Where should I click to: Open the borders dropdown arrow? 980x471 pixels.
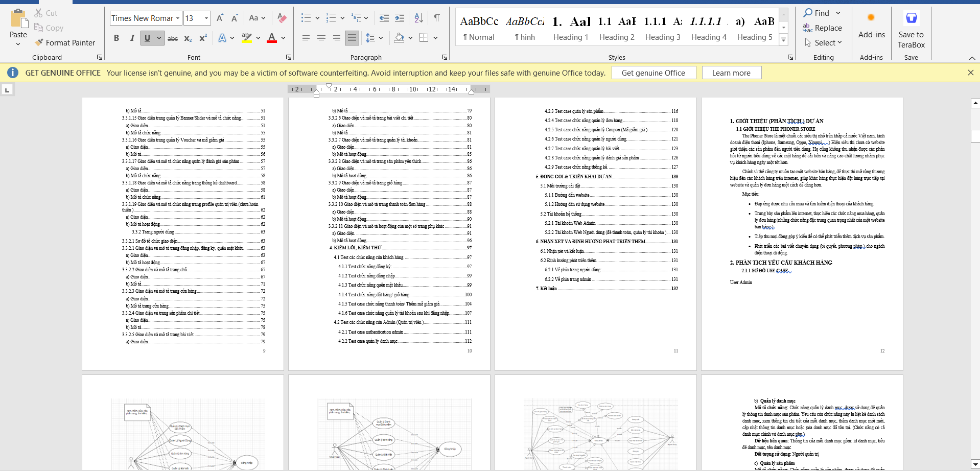click(x=435, y=38)
